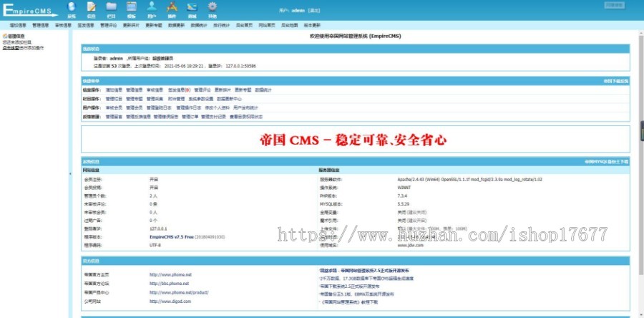644x318 pixels.
Task: Open the http://bbs.phome.net link
Action: (169, 284)
